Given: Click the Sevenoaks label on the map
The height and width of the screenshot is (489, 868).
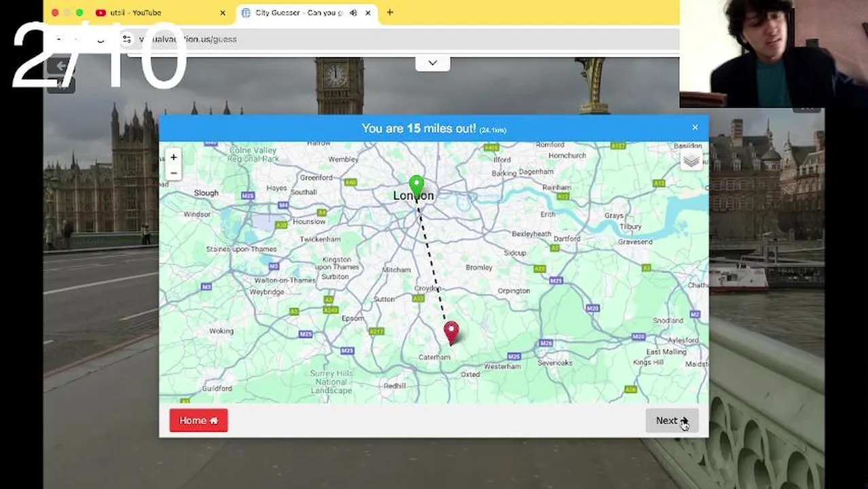Looking at the screenshot, I should [555, 363].
